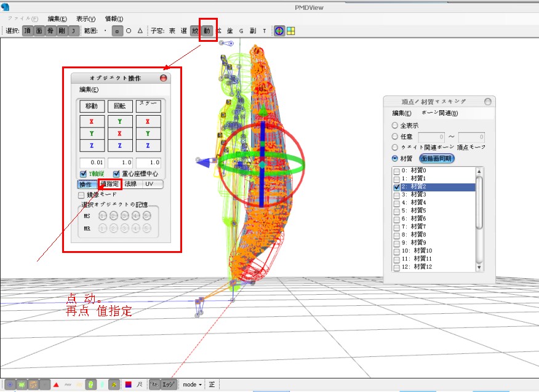The width and height of the screenshot is (539, 392).
Task: Click the material list scroll down arrow
Action: [479, 268]
